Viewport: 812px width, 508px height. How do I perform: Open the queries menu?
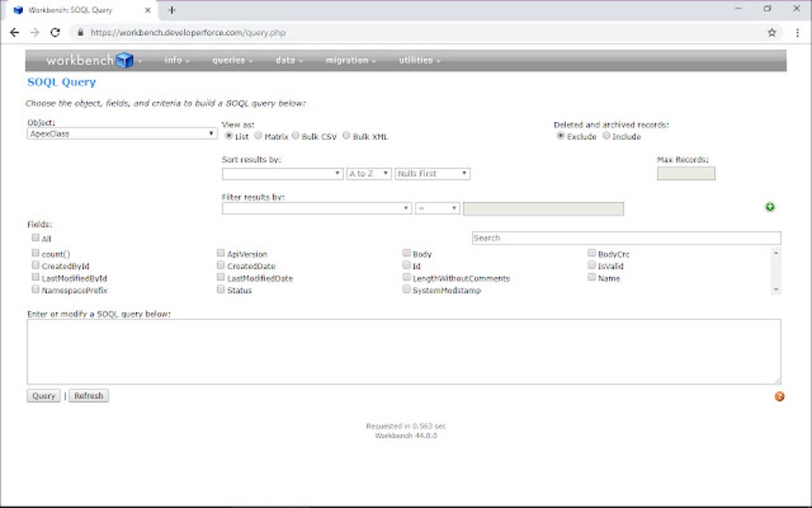[x=228, y=60]
